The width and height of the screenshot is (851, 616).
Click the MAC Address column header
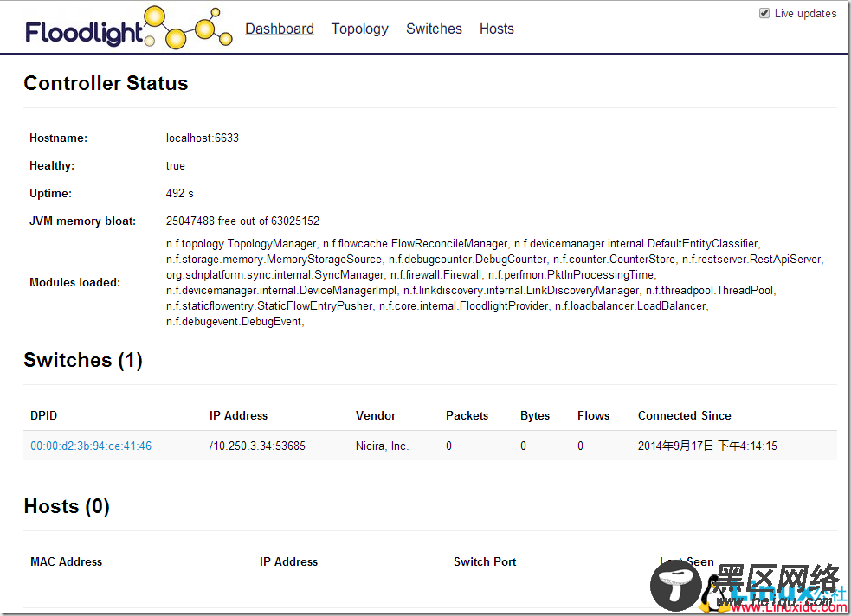[x=66, y=561]
